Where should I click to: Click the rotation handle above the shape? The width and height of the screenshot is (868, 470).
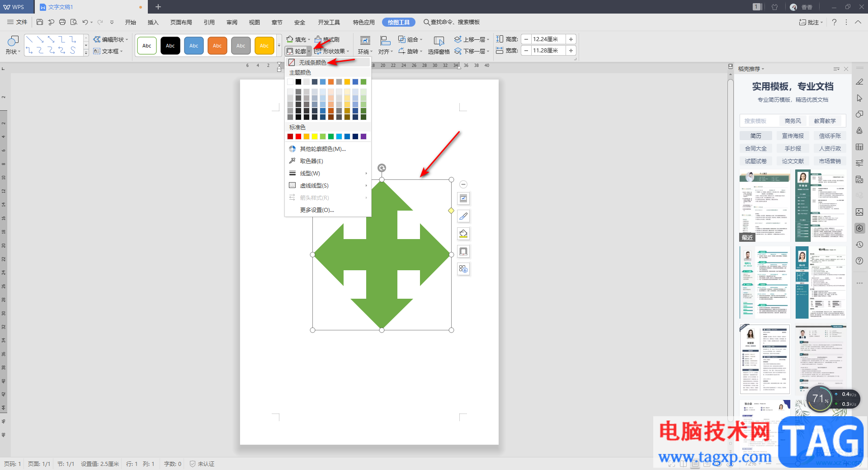[382, 168]
